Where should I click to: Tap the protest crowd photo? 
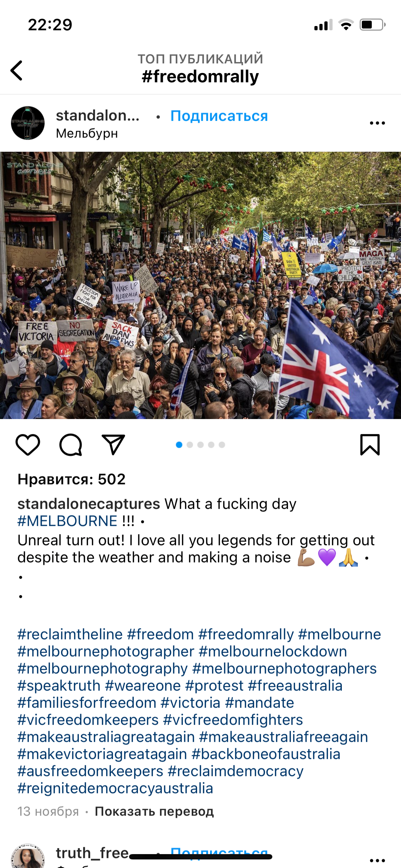click(x=200, y=285)
